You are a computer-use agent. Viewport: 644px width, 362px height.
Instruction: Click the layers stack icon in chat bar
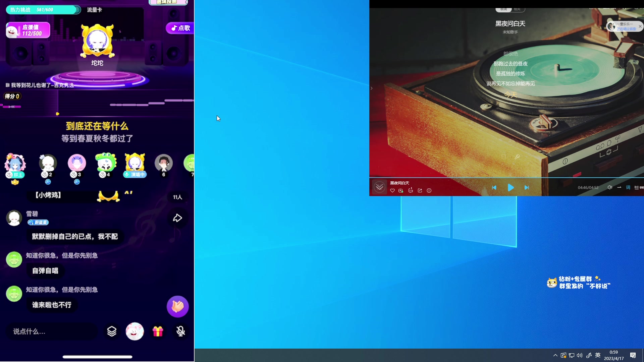click(112, 331)
